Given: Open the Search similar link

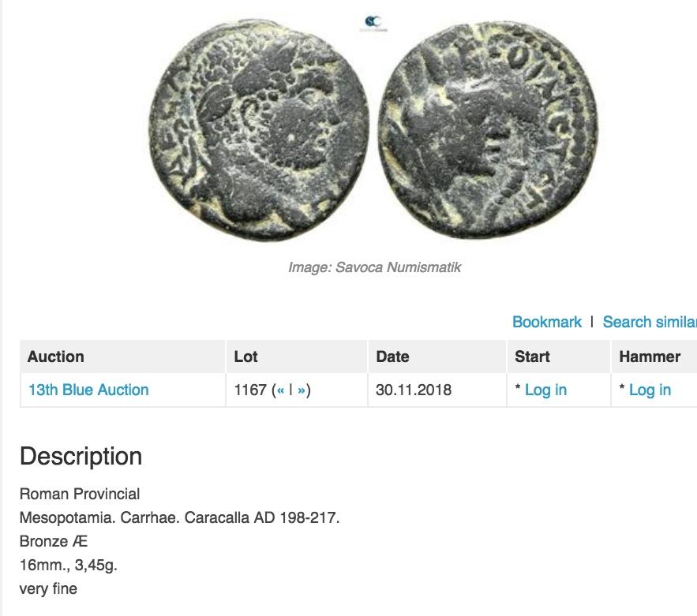Looking at the screenshot, I should pyautogui.click(x=649, y=322).
